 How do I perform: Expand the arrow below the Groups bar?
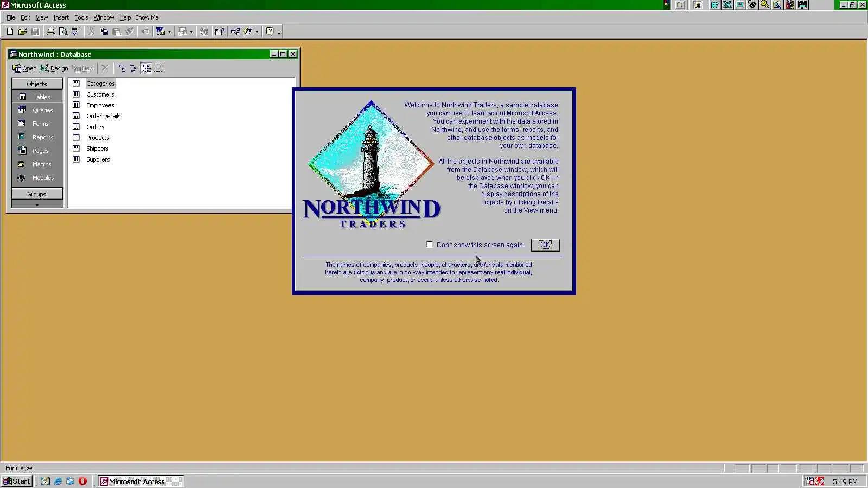(37, 204)
